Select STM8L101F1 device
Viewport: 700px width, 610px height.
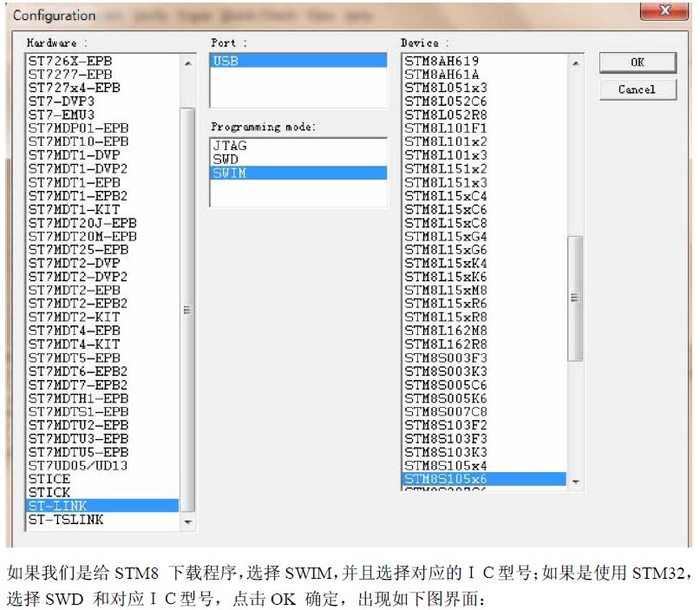(x=484, y=128)
